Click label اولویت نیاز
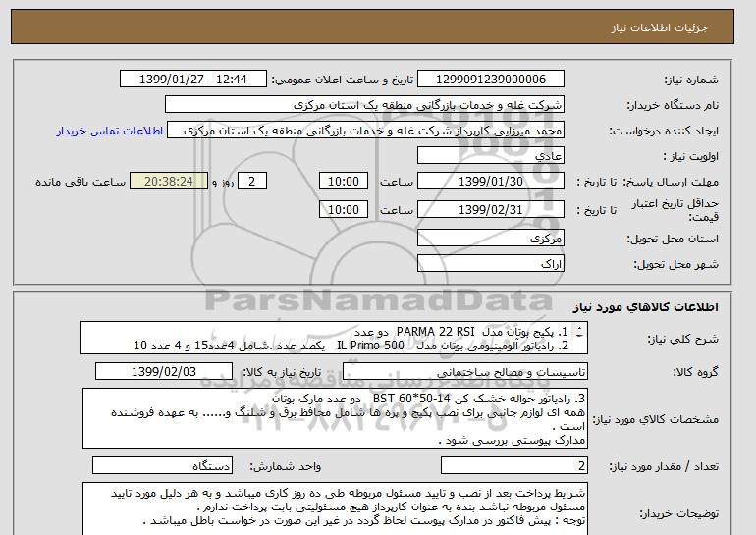756x535 pixels. point(690,156)
